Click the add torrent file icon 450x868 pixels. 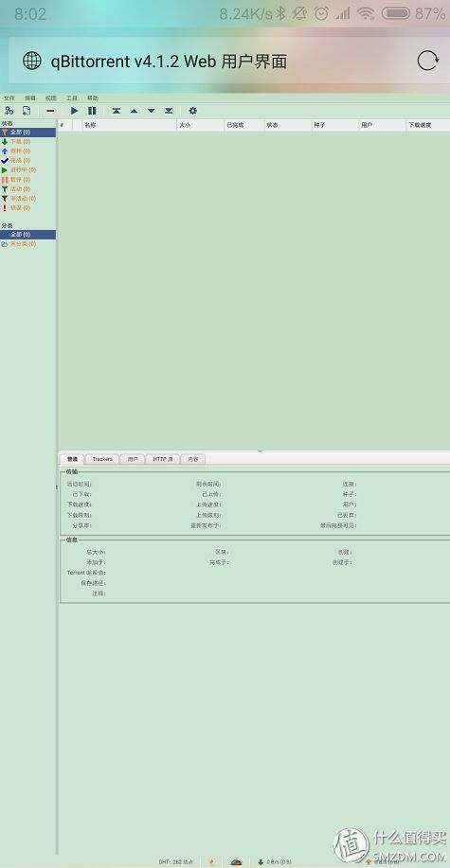point(26,111)
